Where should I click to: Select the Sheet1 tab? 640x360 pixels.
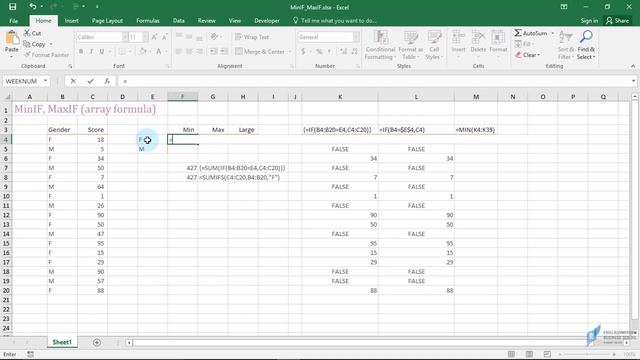pos(62,342)
